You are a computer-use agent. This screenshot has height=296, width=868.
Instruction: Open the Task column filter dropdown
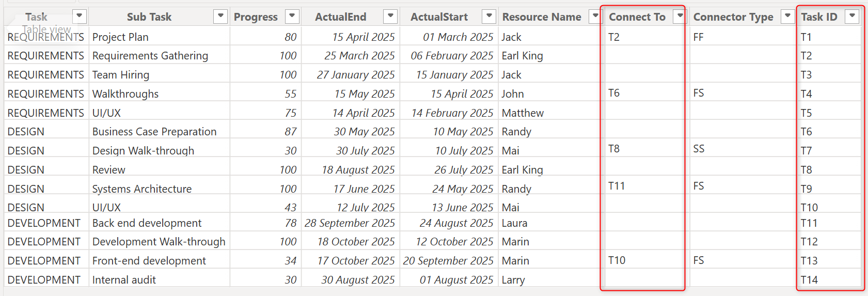point(79,16)
